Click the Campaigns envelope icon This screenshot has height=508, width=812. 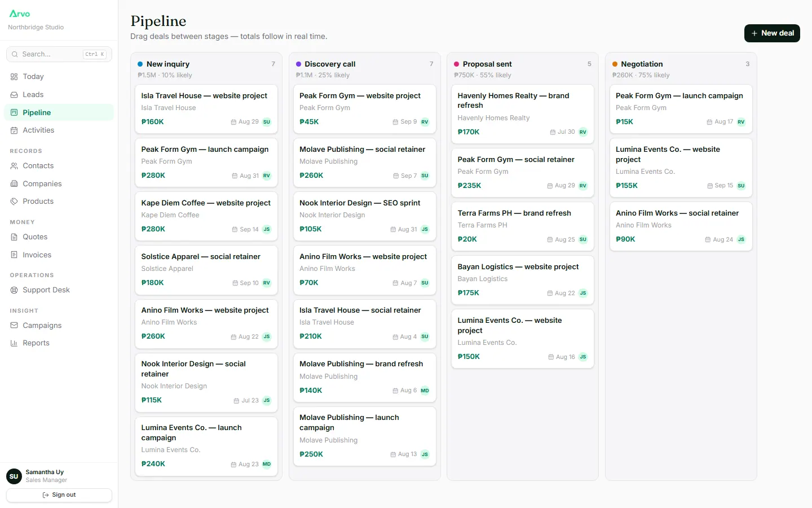(14, 326)
